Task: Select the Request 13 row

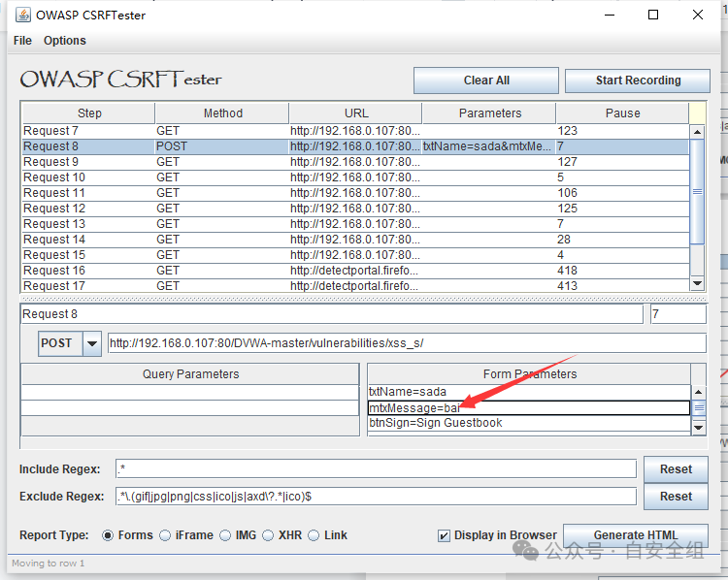Action: (355, 224)
